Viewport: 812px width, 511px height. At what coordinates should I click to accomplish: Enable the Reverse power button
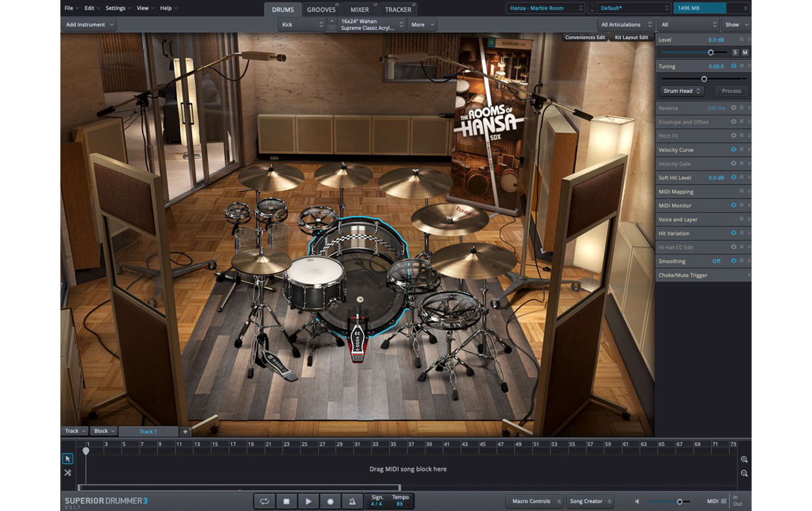tap(733, 108)
